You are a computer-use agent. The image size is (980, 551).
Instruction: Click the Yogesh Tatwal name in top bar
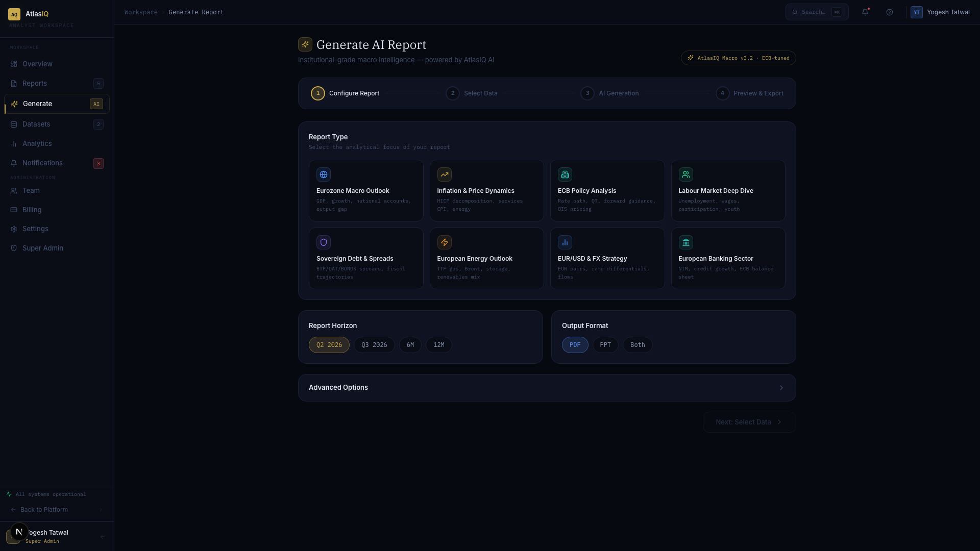point(948,12)
